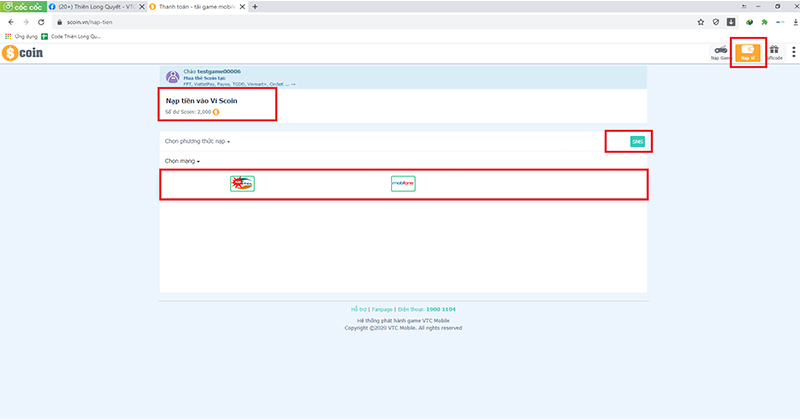Expand the Chọn phương thức nạp dropdown
Screen dimensions: 800x420
tap(197, 141)
